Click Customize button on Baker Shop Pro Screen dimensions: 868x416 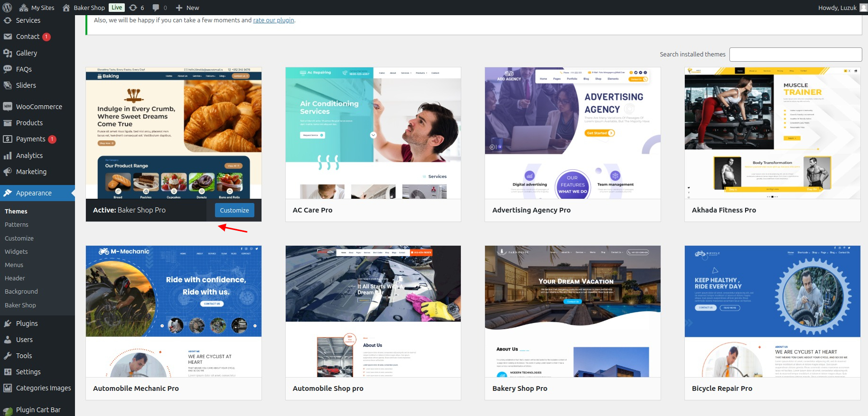pyautogui.click(x=234, y=210)
